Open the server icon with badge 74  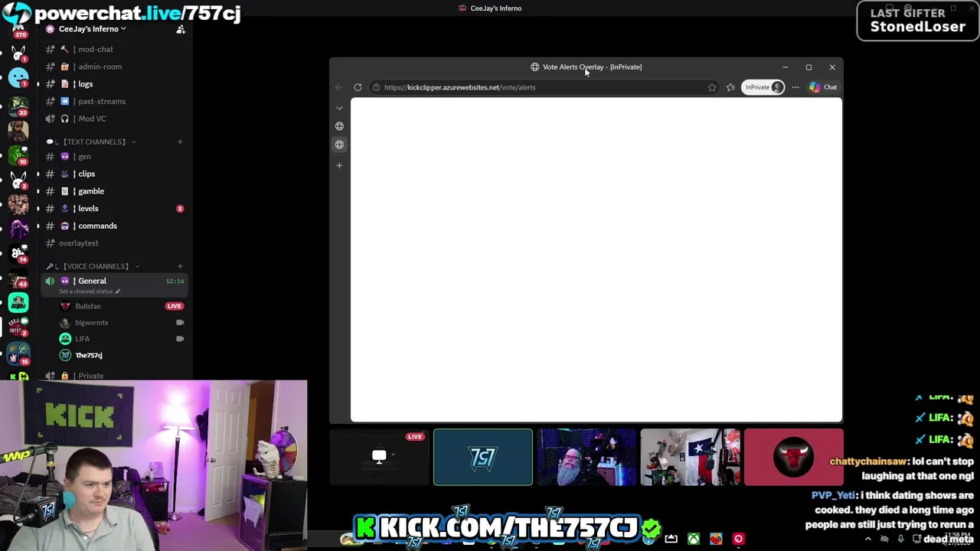tap(18, 253)
